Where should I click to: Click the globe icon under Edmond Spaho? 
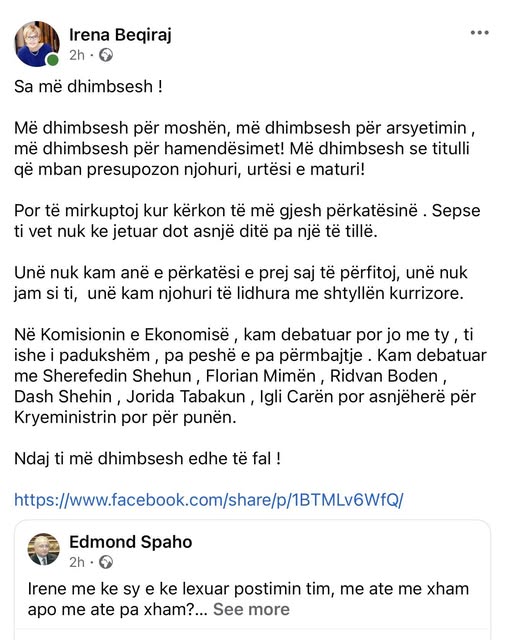pyautogui.click(x=106, y=562)
